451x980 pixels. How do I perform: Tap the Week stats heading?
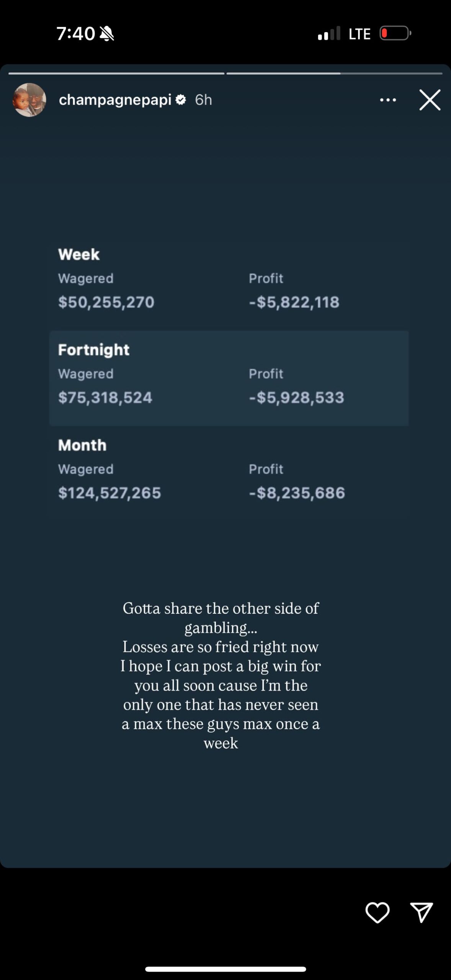point(79,254)
